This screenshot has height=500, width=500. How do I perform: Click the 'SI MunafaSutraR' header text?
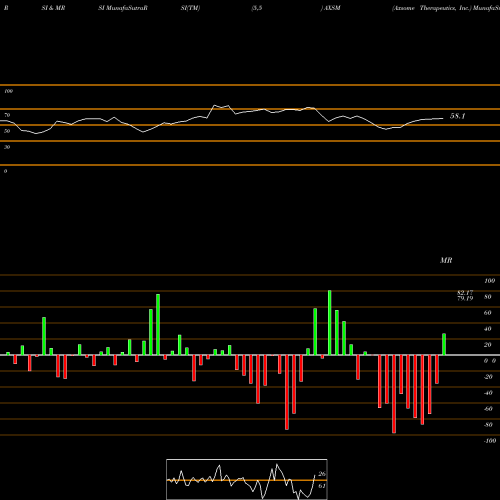pyautogui.click(x=123, y=8)
